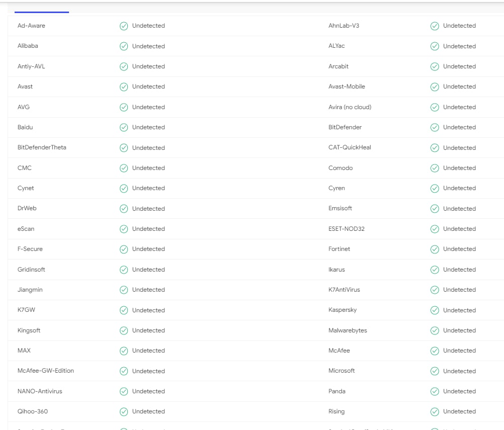Screen dimensions: 504x430
Task: Select the NANO-Antivirus engine name
Action: (40, 391)
